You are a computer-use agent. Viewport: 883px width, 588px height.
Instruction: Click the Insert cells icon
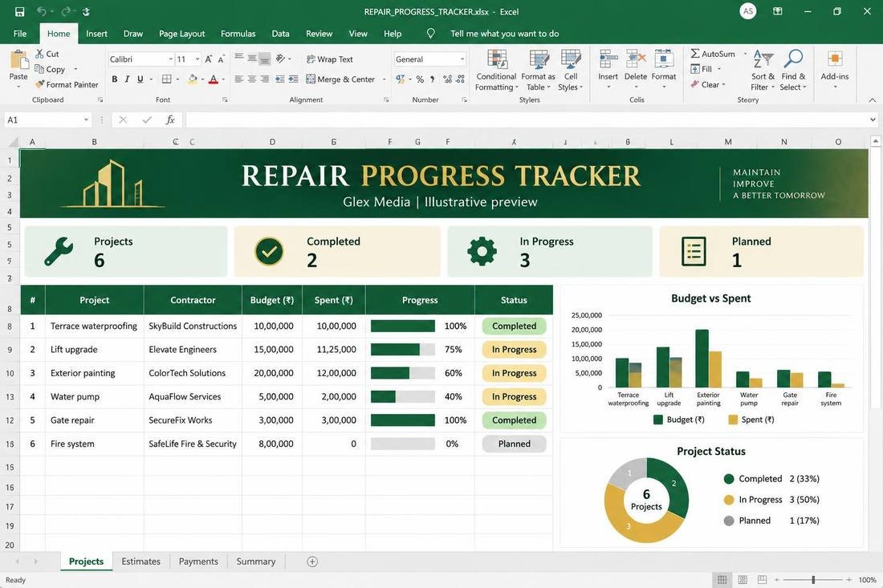[x=608, y=59]
